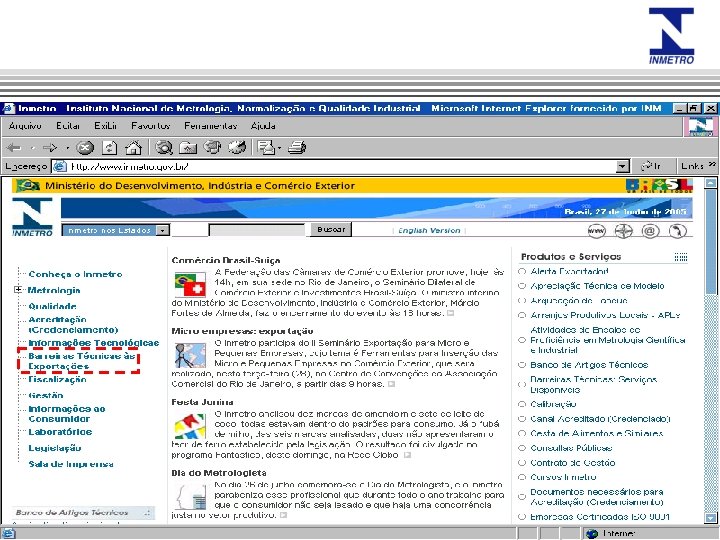The width and height of the screenshot is (720, 540).
Task: Click the Micro empresas news thumbnail
Action: tap(190, 355)
